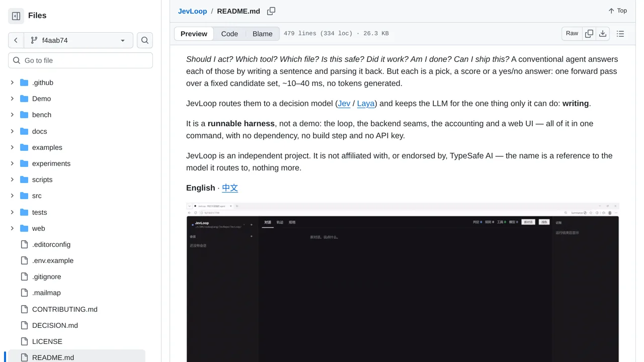Open the 中文 language link
Image resolution: width=644 pixels, height=362 pixels.
(230, 188)
